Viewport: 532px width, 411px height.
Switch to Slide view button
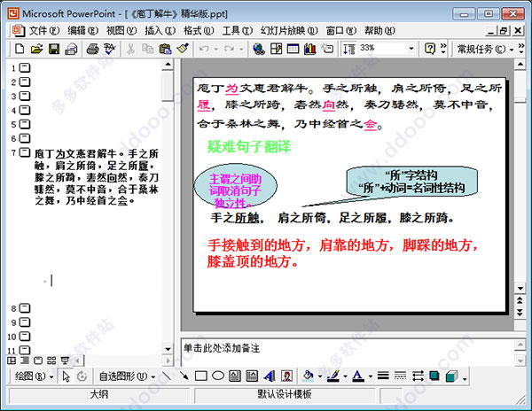coord(38,361)
